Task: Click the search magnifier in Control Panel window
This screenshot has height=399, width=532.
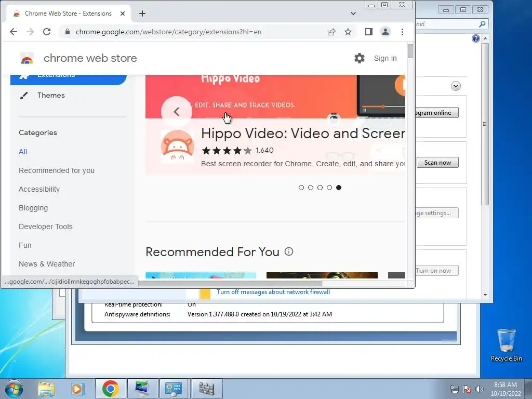Action: pos(482,24)
